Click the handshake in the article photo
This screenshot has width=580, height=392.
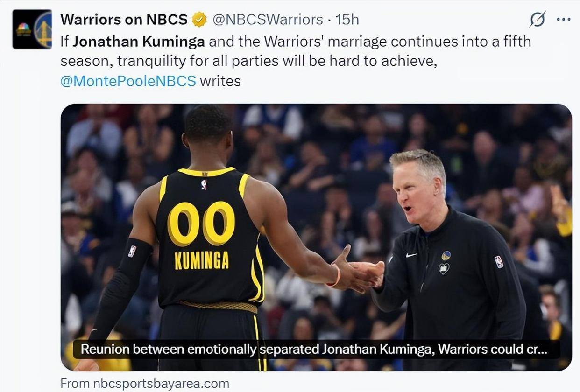(x=361, y=272)
